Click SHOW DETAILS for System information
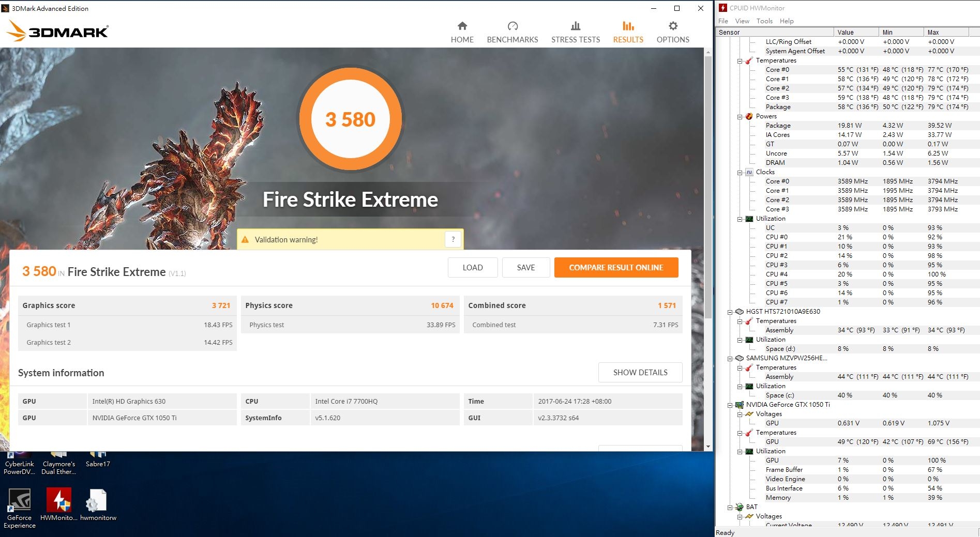Viewport: 980px width, 537px height. [x=640, y=372]
